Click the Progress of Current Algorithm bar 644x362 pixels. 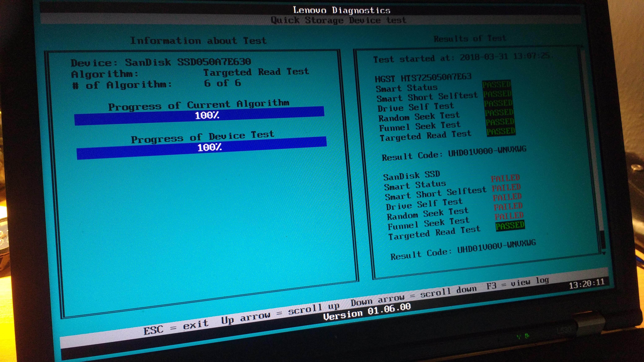199,115
